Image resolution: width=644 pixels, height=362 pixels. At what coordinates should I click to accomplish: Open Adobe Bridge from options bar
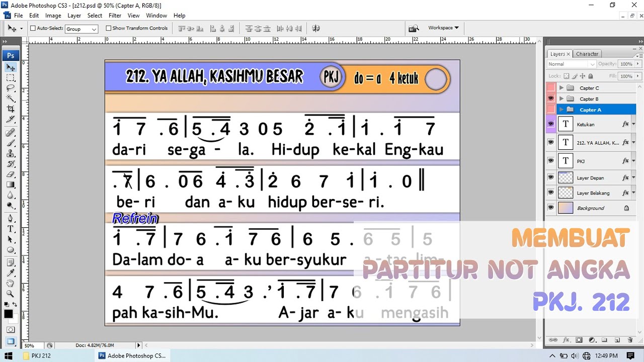click(414, 29)
